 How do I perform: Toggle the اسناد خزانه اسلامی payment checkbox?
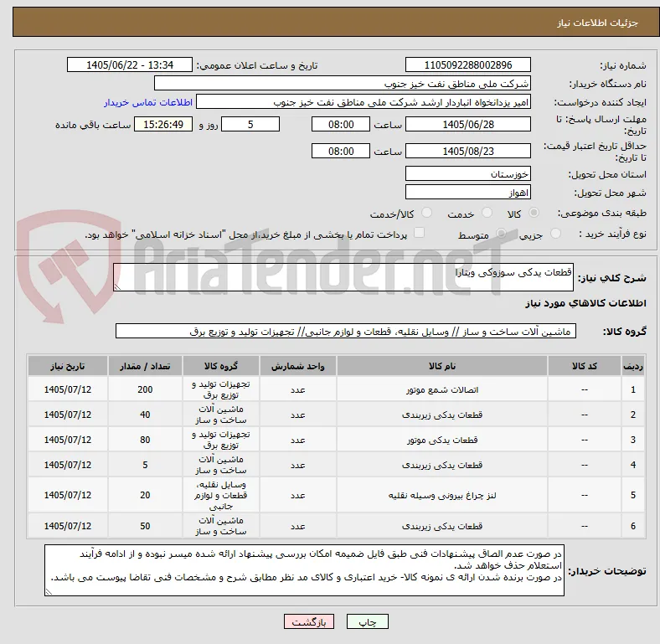(419, 233)
